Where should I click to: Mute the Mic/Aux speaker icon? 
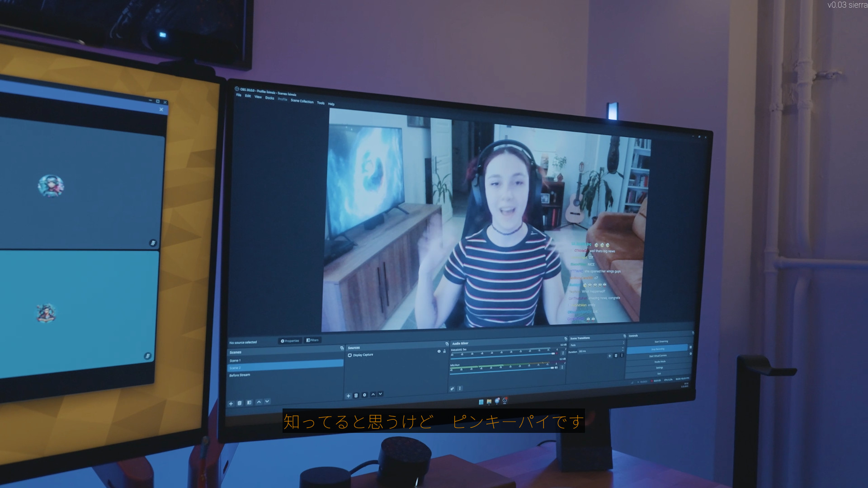(x=557, y=368)
